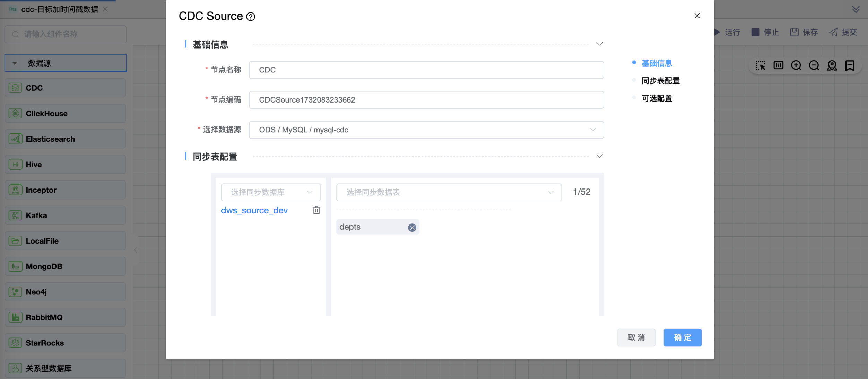Jump to 可选配置 anchor link
This screenshot has width=868, height=379.
657,98
